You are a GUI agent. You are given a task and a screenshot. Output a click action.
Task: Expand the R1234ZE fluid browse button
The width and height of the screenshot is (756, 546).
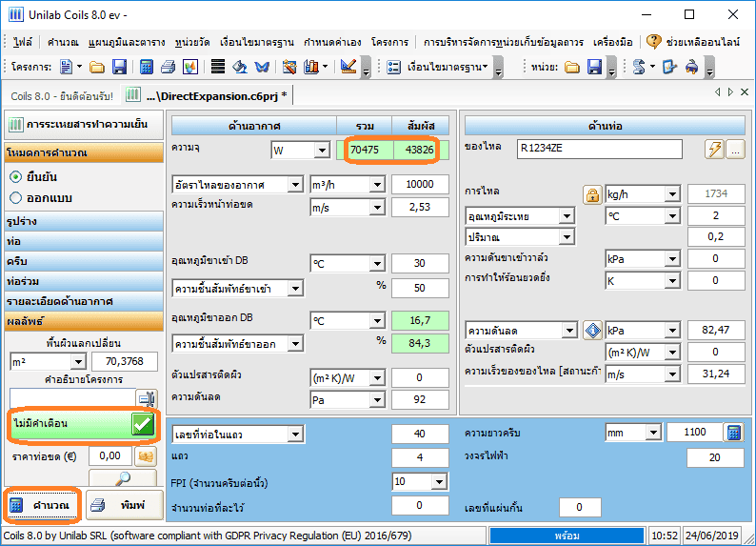click(735, 149)
